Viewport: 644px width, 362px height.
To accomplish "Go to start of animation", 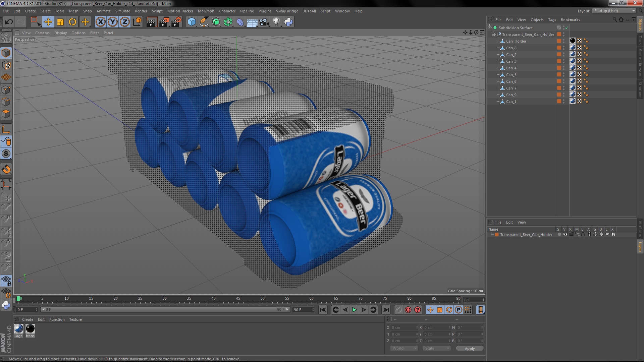I will (x=323, y=310).
